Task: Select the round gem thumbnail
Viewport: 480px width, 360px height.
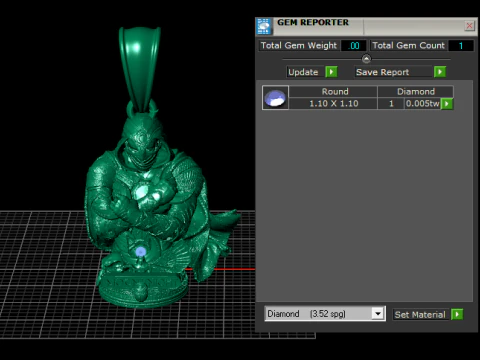Action: coord(275,98)
